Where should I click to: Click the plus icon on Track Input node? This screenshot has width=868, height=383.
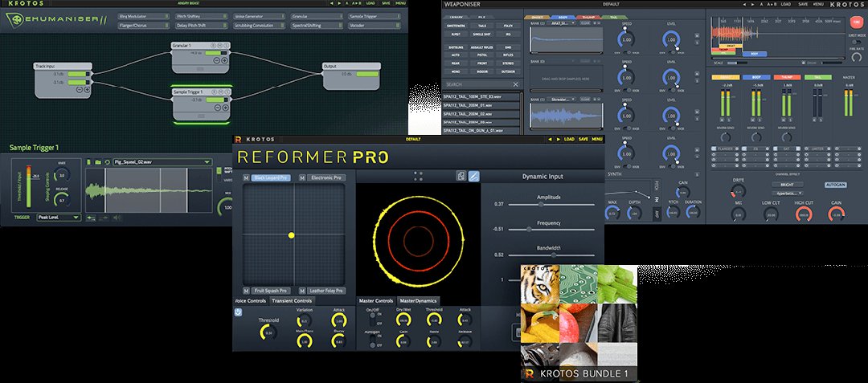pos(88,89)
